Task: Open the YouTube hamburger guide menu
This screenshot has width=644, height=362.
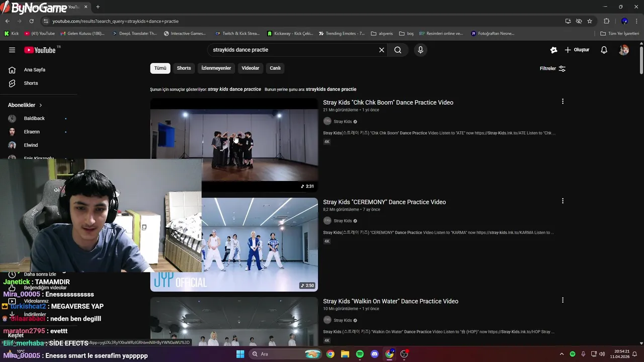Action: click(x=12, y=50)
